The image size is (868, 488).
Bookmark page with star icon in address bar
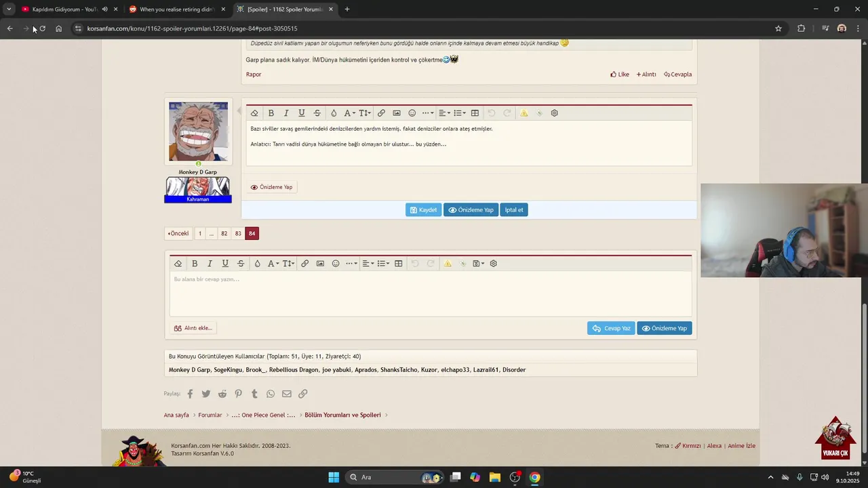778,28
